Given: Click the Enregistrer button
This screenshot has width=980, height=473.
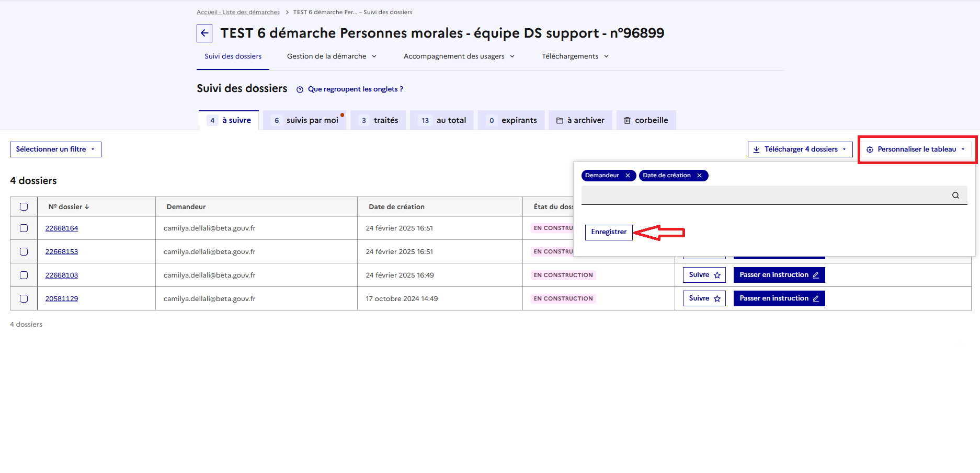Looking at the screenshot, I should click(609, 232).
